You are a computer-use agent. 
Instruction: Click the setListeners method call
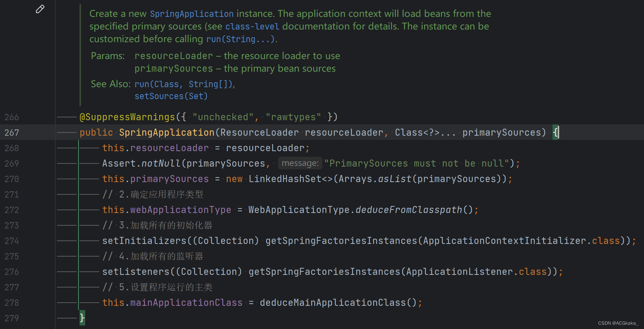pos(136,272)
